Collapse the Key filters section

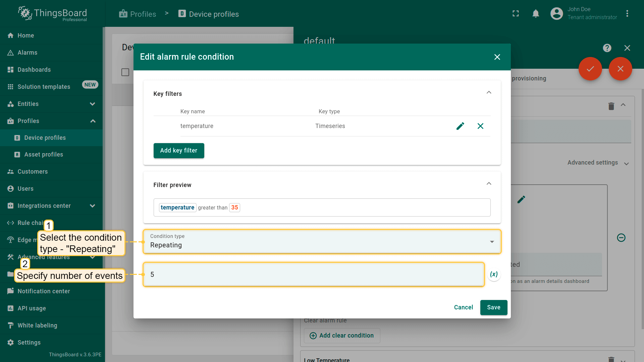coord(489,93)
